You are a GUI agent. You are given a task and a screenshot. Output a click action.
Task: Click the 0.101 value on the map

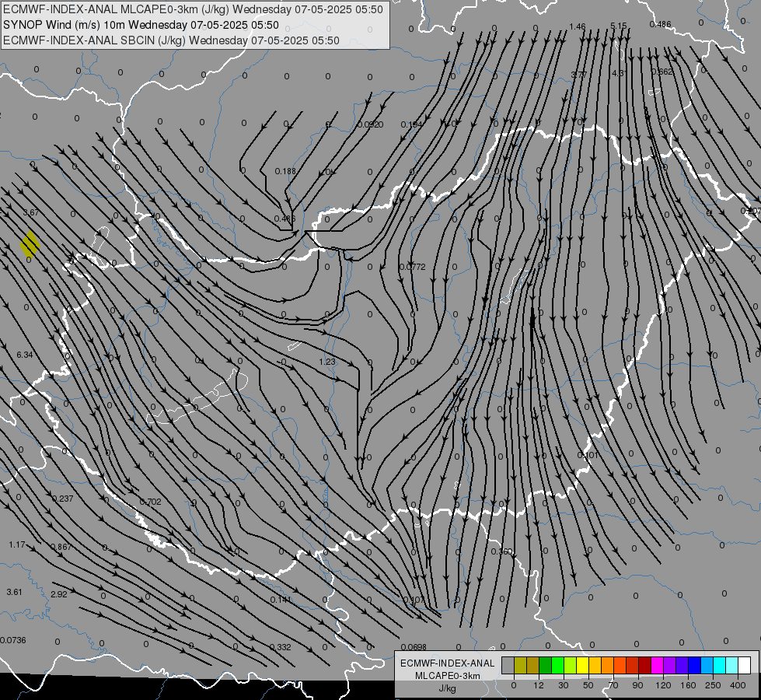(x=588, y=455)
